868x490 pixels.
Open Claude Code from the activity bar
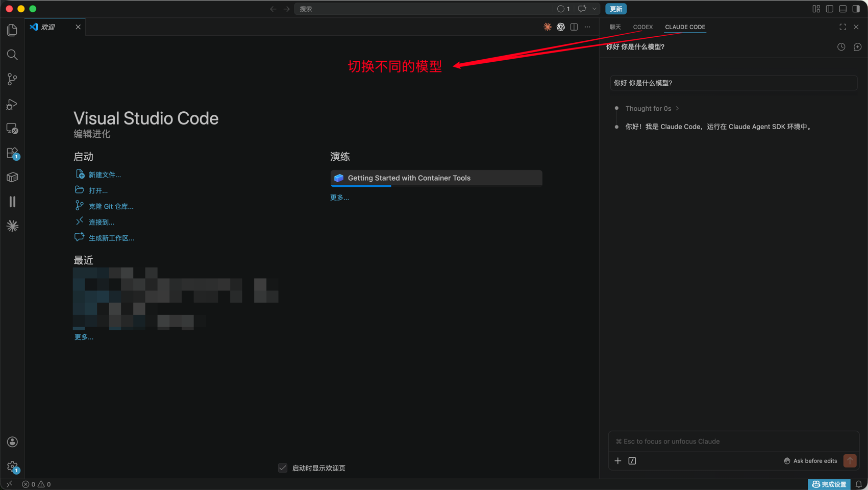tap(12, 226)
